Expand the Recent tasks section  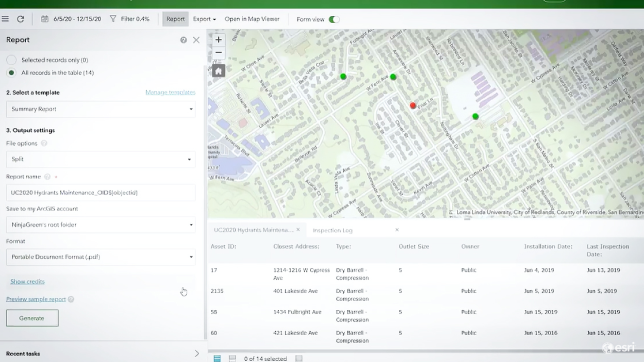click(197, 353)
